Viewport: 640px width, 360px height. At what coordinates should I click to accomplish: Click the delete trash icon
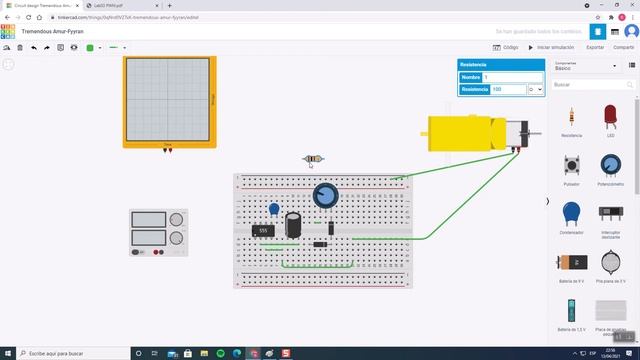click(20, 48)
